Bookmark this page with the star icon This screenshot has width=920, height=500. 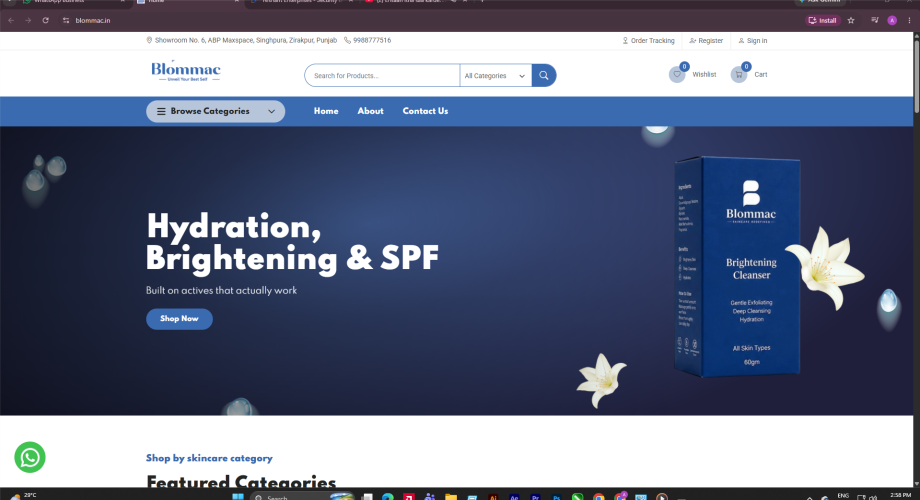(x=851, y=21)
